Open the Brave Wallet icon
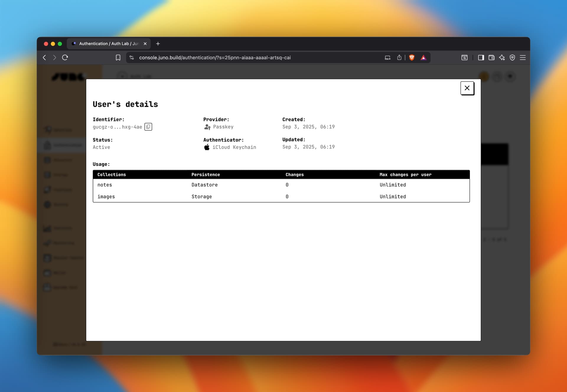Image resolution: width=567 pixels, height=392 pixels. click(491, 58)
